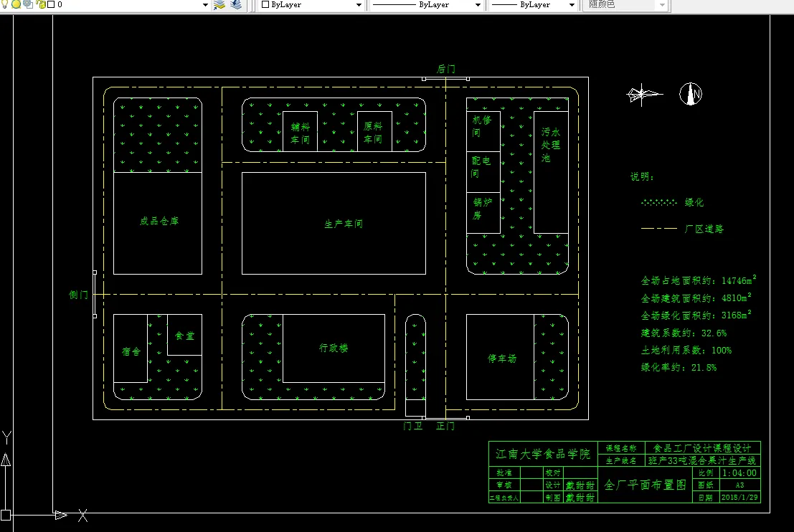Viewport: 794px width, 532px height.
Task: Select the 食堂 label
Action: click(x=184, y=336)
